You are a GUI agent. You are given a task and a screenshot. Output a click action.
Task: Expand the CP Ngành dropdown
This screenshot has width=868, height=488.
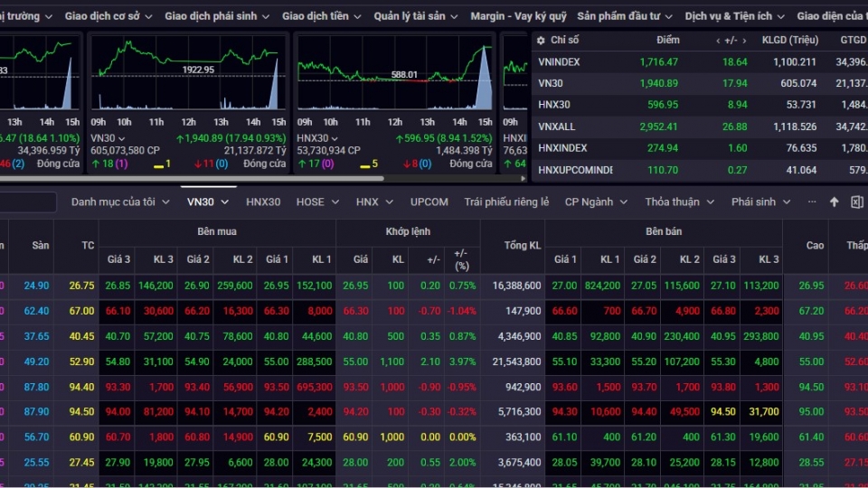point(596,202)
